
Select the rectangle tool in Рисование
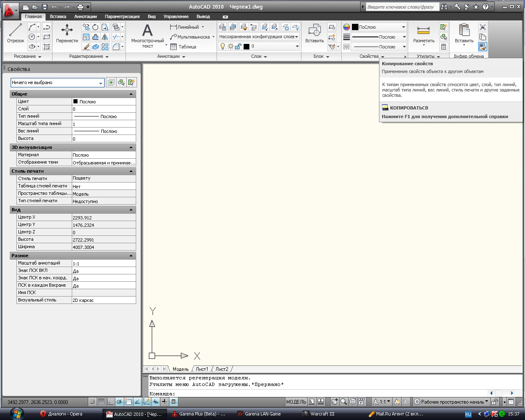click(47, 37)
